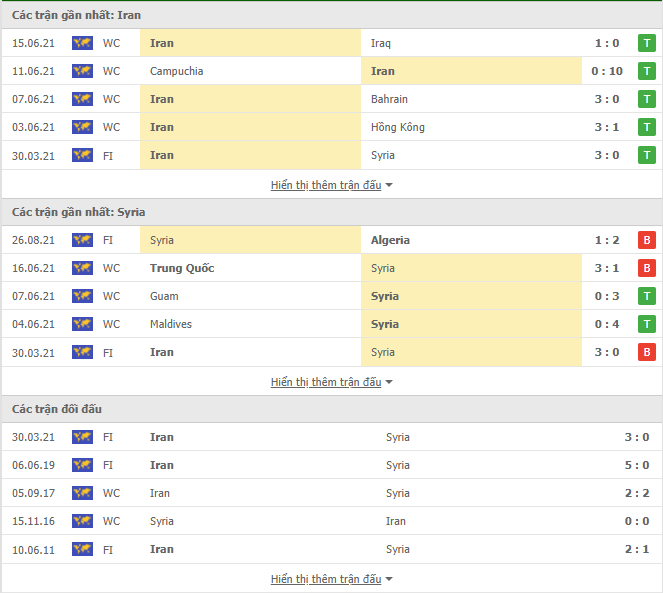
Task: Select Algeria team name in Syria matches
Action: 390,240
